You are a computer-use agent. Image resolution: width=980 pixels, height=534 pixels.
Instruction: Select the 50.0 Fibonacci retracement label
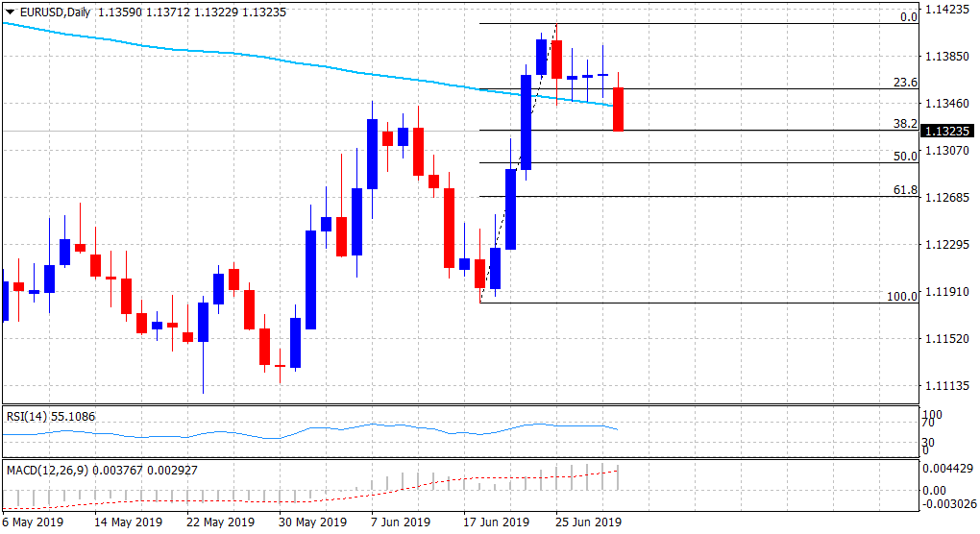tap(906, 156)
